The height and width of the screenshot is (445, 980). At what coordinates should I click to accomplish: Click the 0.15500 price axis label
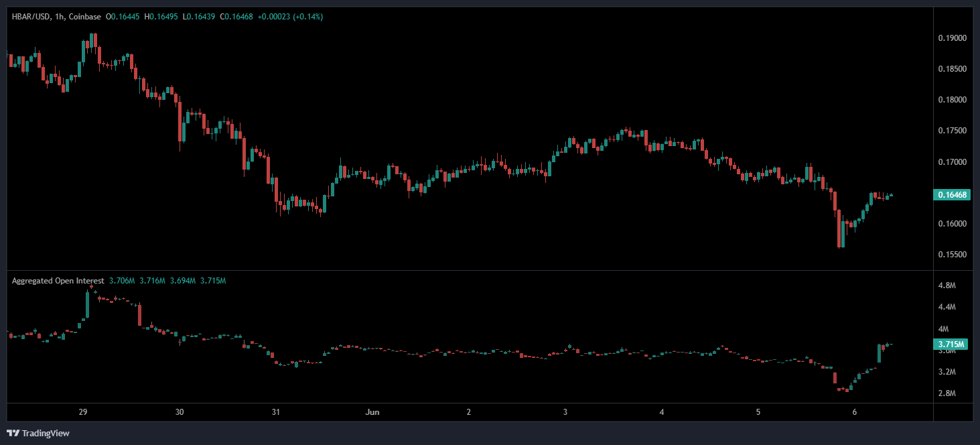[x=952, y=255]
